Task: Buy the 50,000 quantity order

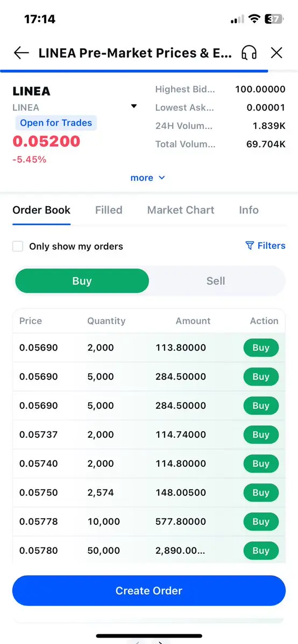Action: pos(261,551)
